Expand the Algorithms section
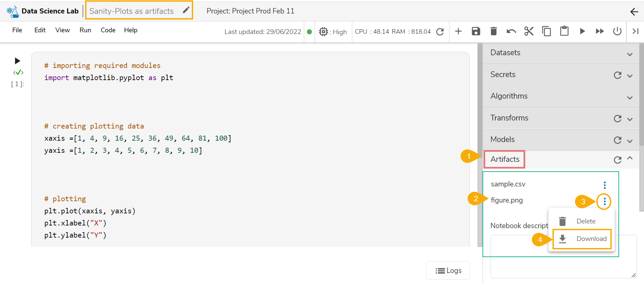The image size is (644, 283). (x=630, y=98)
